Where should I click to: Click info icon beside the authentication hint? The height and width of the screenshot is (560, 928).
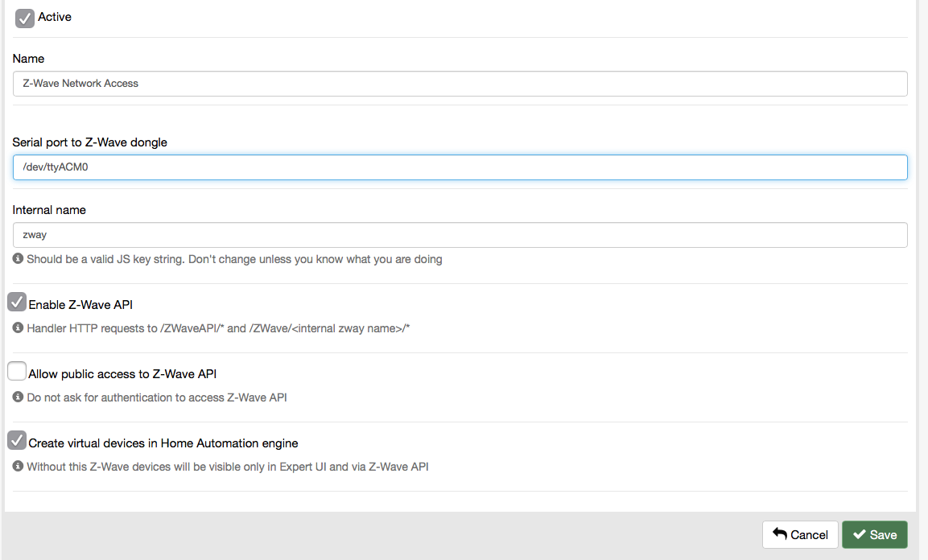coord(18,397)
